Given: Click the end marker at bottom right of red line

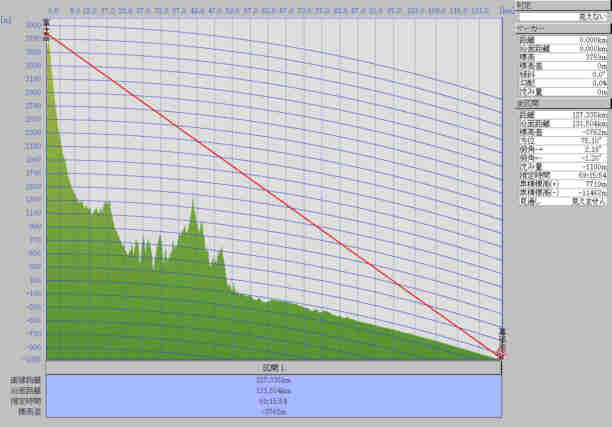Looking at the screenshot, I should point(500,352).
